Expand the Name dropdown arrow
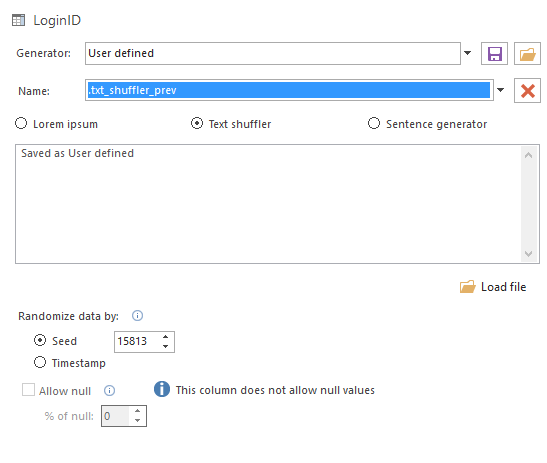This screenshot has width=547, height=463. pos(500,90)
